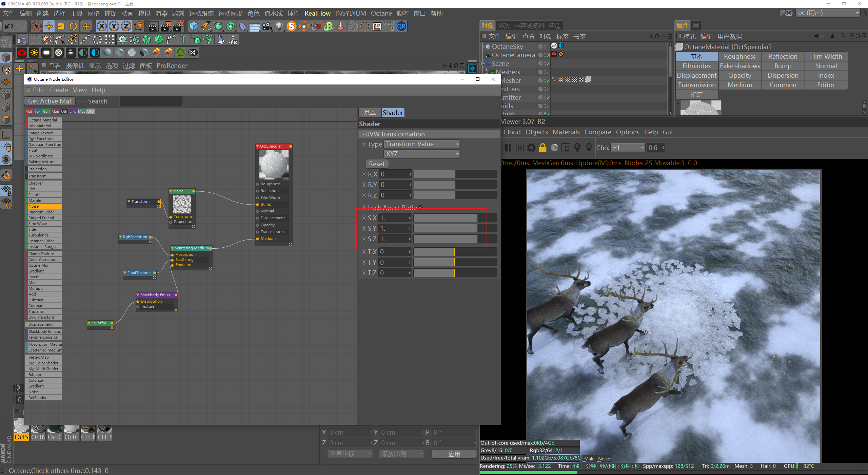This screenshot has width=868, height=475.
Task: Toggle the Lock Aspect Ratio checkbox
Action: [421, 207]
